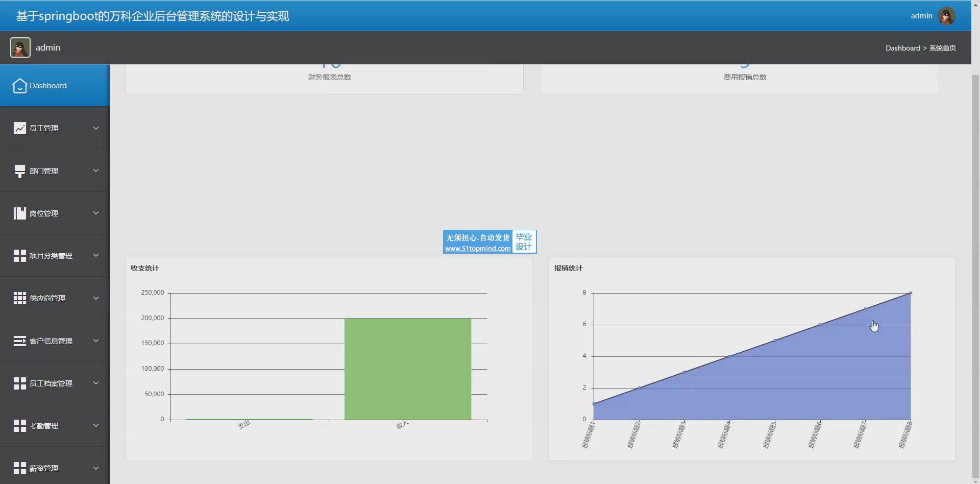Click the 系统首页 breadcrumb
This screenshot has height=484, width=980.
(942, 48)
